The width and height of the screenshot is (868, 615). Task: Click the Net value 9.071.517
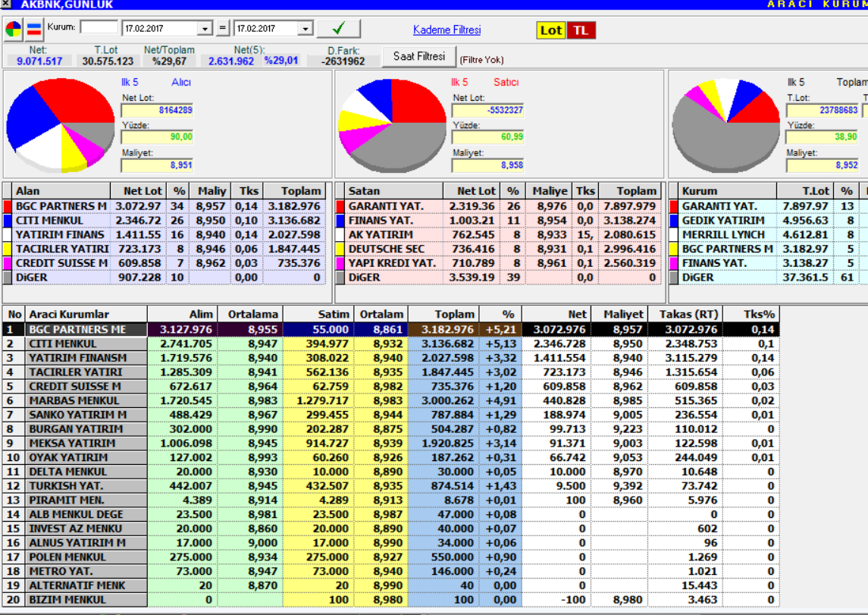click(39, 61)
